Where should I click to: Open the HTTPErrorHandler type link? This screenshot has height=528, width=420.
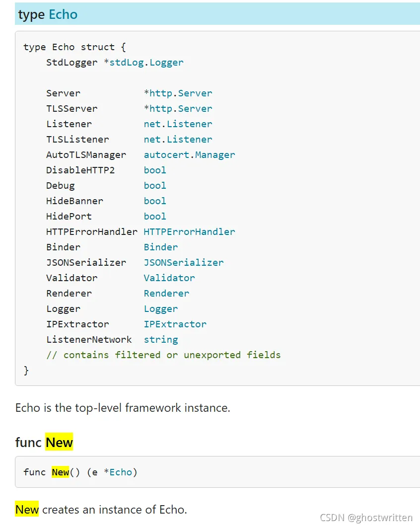point(189,231)
